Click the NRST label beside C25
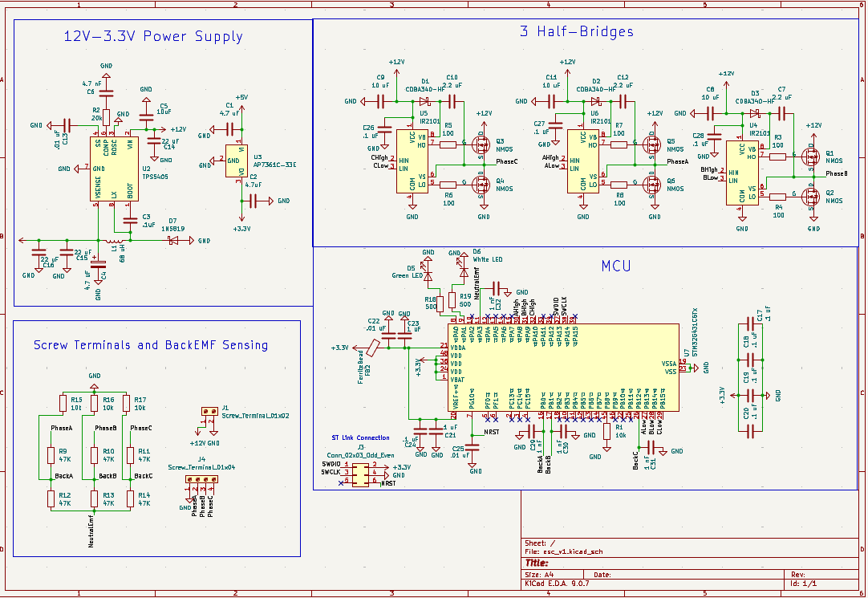The image size is (868, 598). tap(492, 432)
